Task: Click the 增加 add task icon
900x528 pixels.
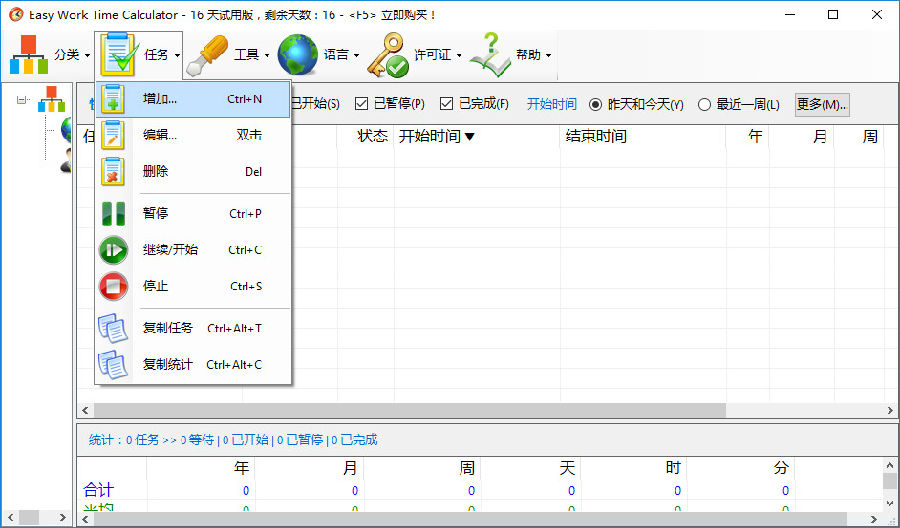Action: (112, 99)
